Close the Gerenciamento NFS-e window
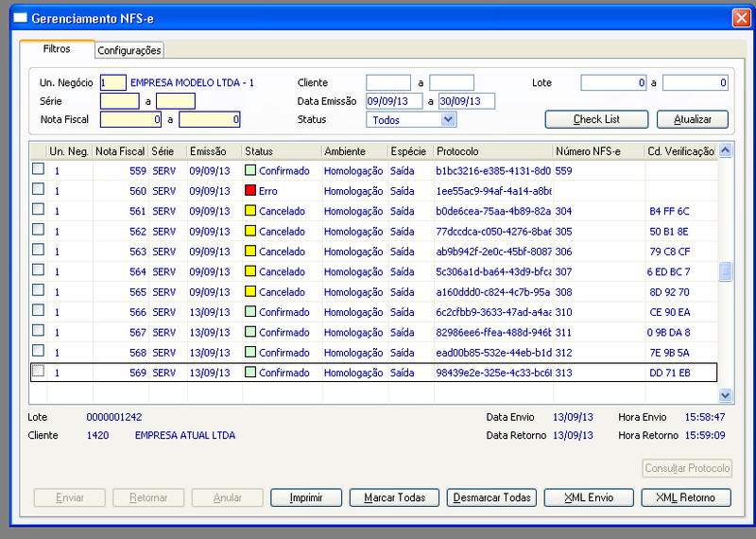 tap(741, 18)
